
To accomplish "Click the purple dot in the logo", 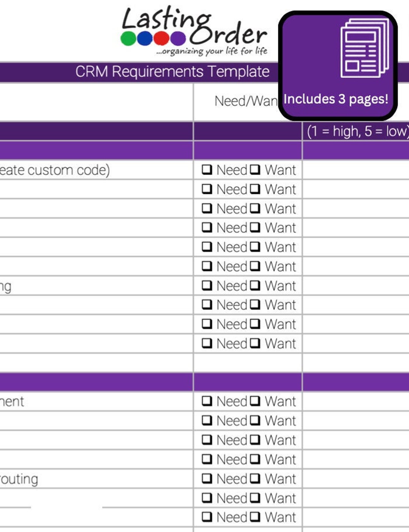I will click(x=178, y=38).
